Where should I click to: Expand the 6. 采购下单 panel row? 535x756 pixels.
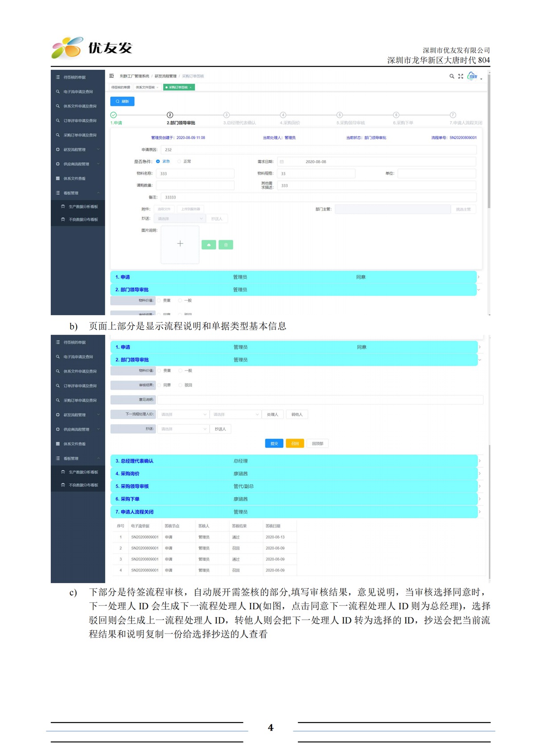293,499
